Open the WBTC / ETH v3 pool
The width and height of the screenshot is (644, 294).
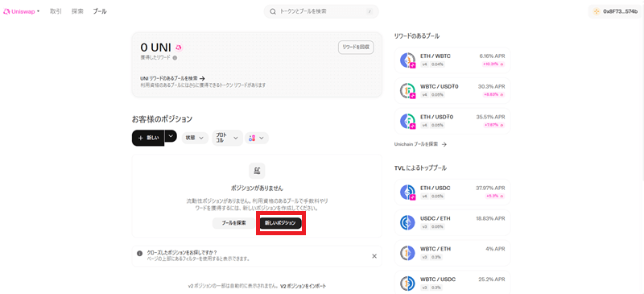pos(452,253)
